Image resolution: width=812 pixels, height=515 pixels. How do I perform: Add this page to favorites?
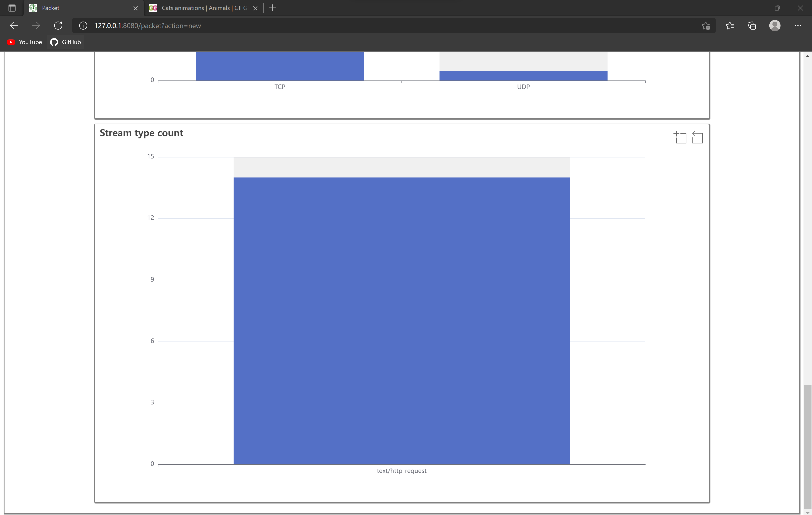[706, 26]
